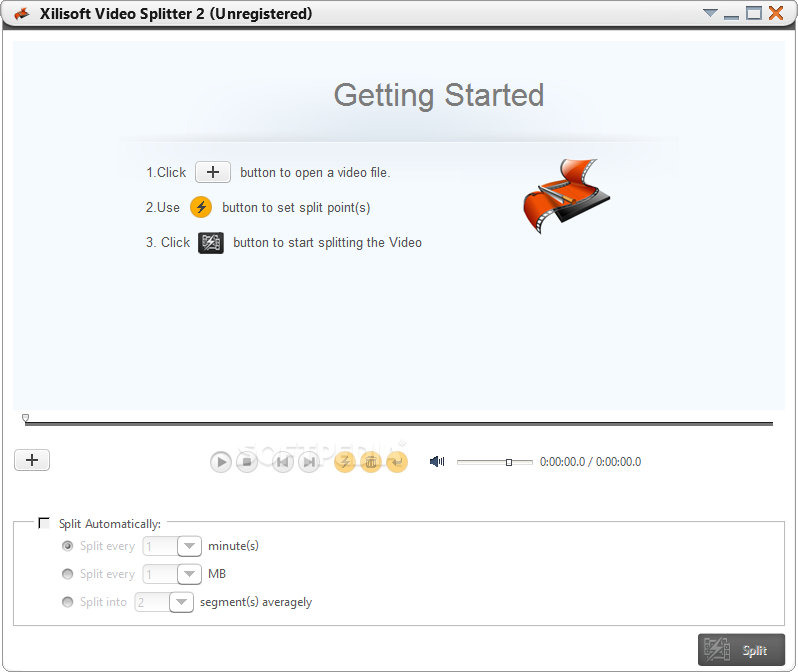This screenshot has width=798, height=672.
Task: Select Split every minute(s) radio button
Action: [x=67, y=546]
